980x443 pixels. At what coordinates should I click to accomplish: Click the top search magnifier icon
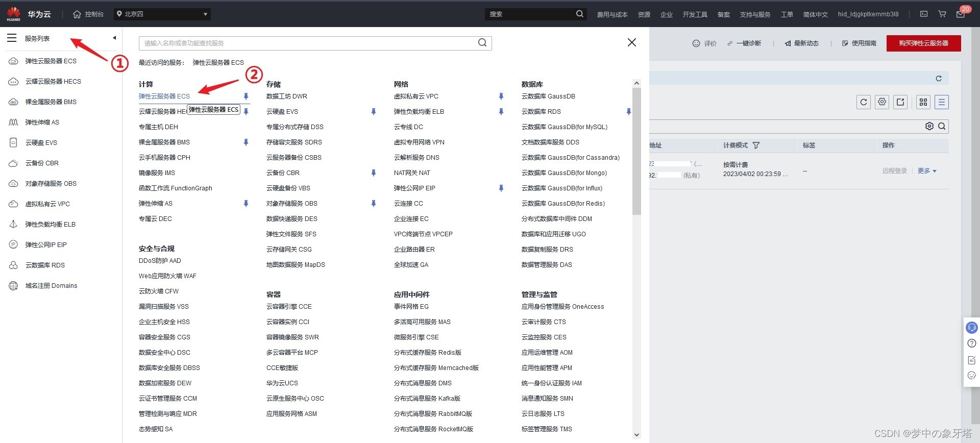580,14
